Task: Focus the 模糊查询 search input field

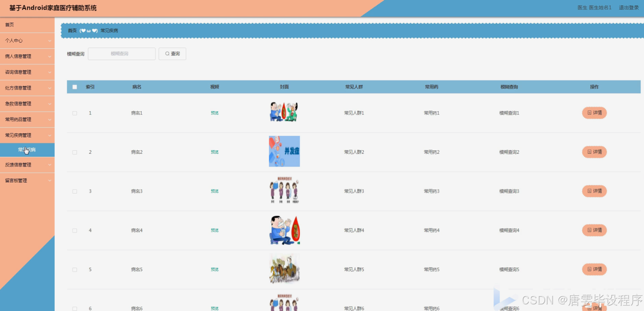Action: [x=122, y=54]
